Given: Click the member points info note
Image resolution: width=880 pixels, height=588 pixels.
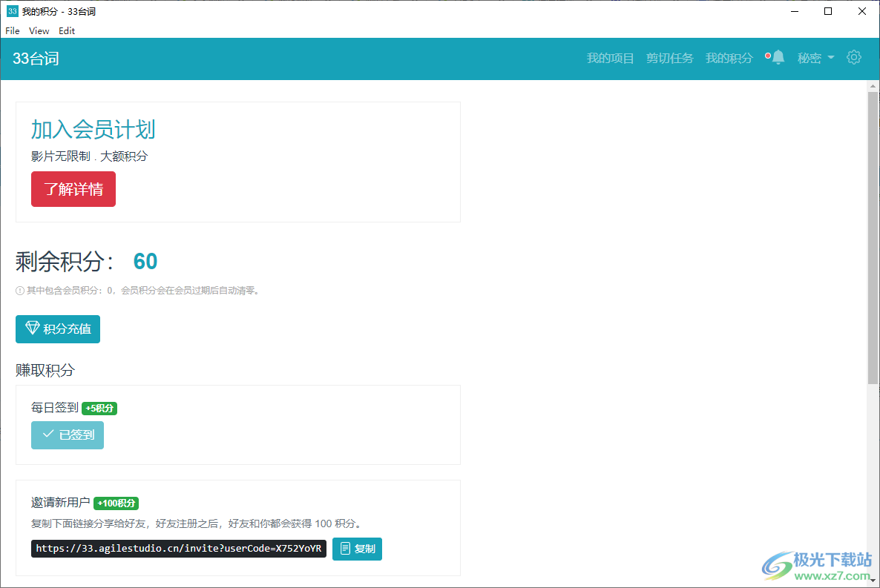Looking at the screenshot, I should (139, 291).
